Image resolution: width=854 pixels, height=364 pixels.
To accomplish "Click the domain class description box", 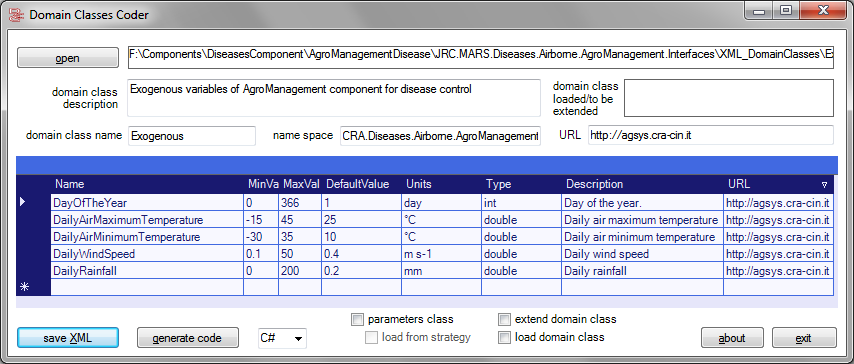I will (333, 98).
